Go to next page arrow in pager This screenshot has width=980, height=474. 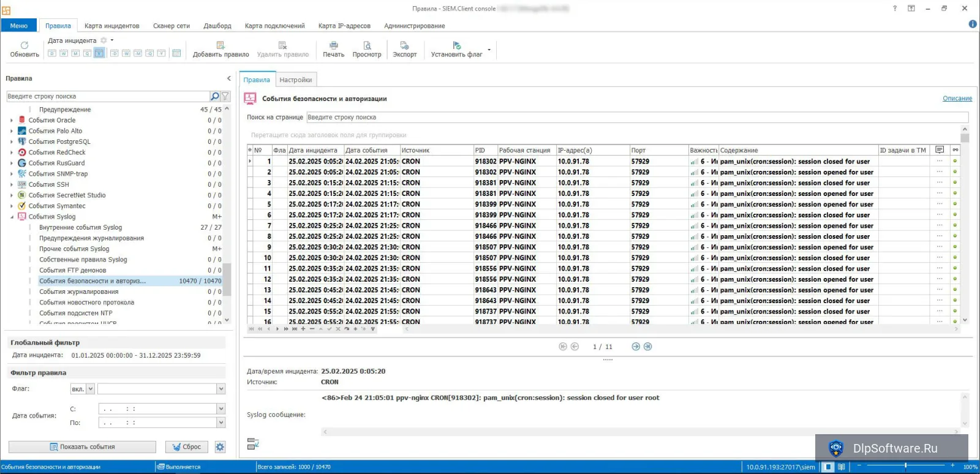636,347
